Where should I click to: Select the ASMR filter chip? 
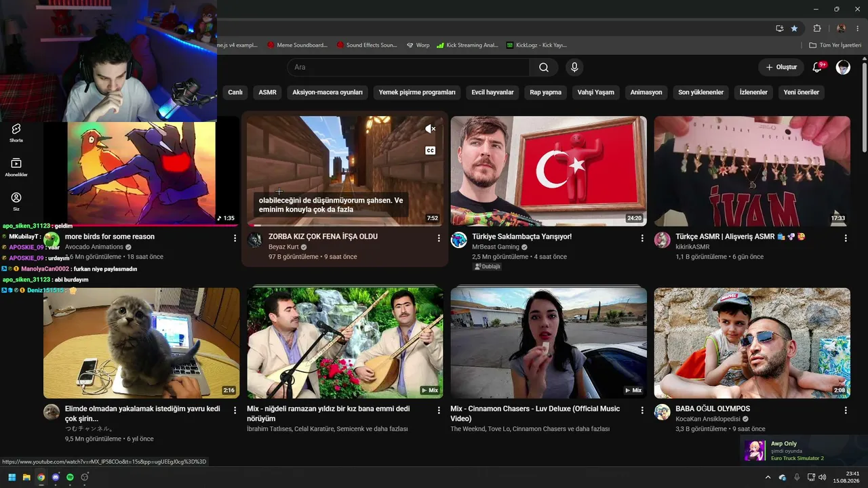tap(267, 92)
